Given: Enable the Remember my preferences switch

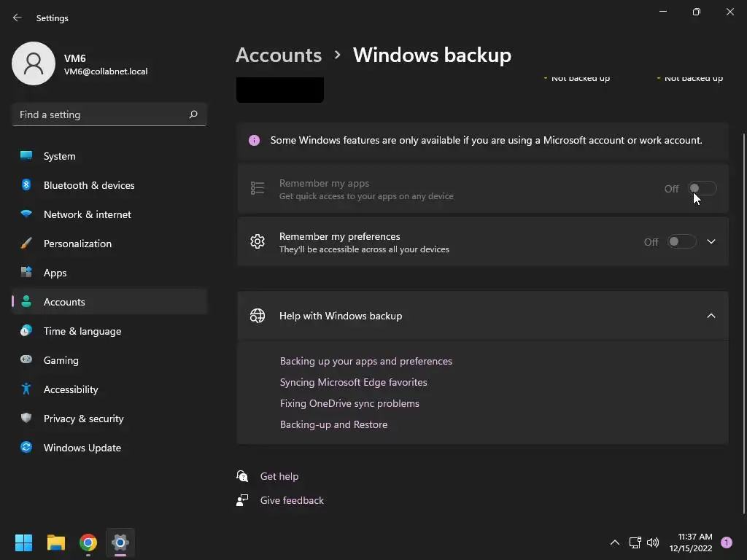Looking at the screenshot, I should 681,242.
